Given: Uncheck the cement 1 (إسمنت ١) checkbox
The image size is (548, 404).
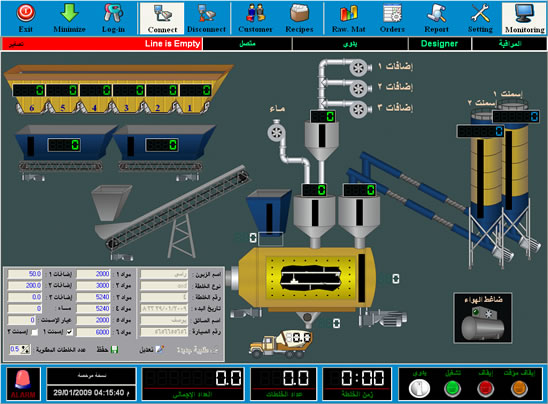Looking at the screenshot, I should [70, 332].
